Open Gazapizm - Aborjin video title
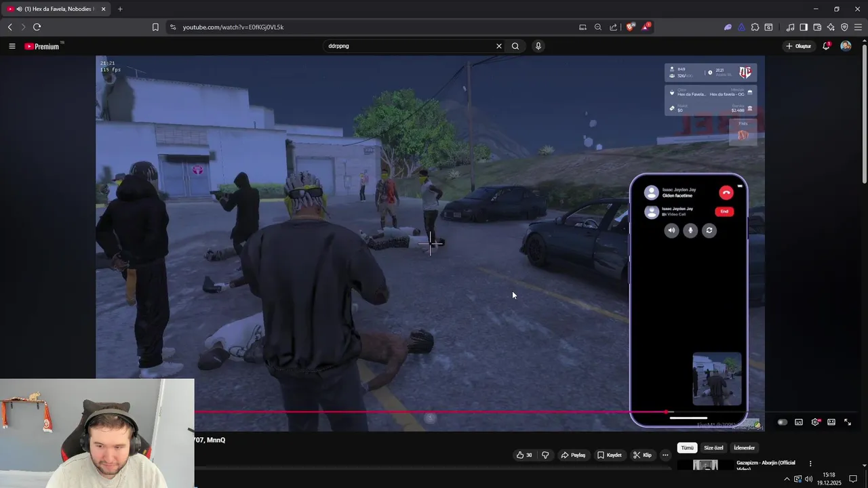Viewport: 868px width, 488px height. pyautogui.click(x=766, y=465)
